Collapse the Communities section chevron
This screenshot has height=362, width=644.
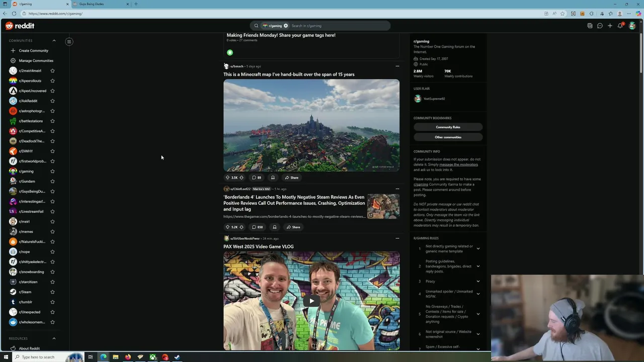(x=54, y=40)
